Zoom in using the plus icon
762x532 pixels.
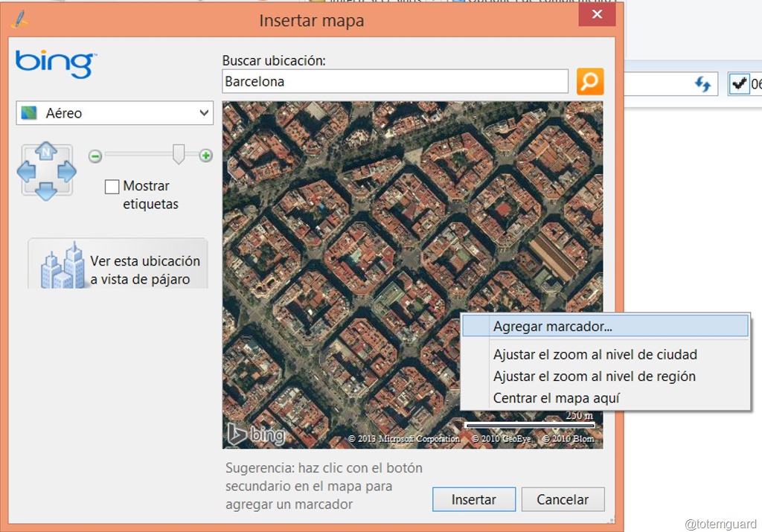pos(206,156)
